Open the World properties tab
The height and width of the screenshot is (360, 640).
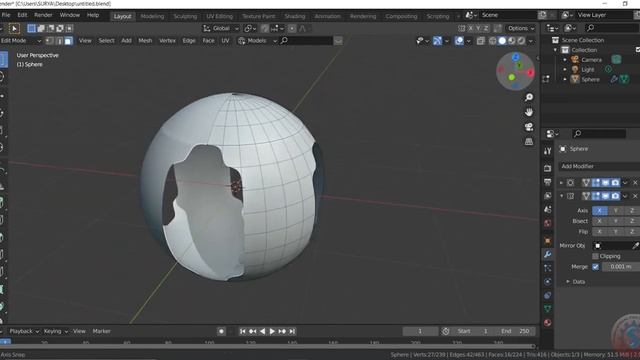(548, 224)
